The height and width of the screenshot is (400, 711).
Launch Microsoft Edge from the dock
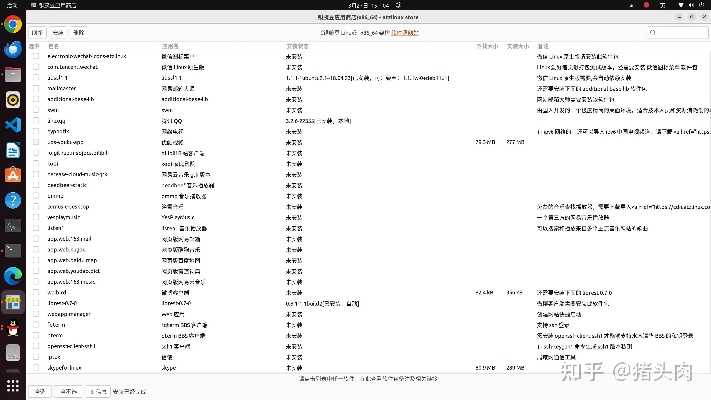(x=13, y=276)
